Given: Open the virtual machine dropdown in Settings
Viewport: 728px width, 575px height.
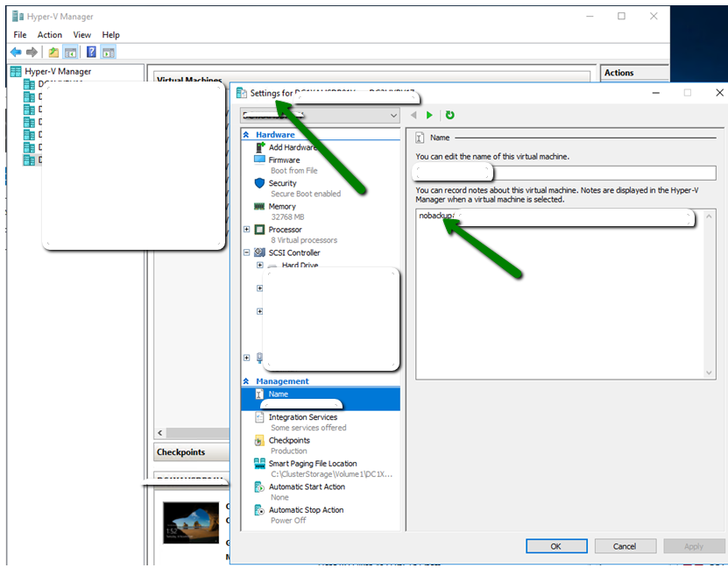Looking at the screenshot, I should pos(392,115).
